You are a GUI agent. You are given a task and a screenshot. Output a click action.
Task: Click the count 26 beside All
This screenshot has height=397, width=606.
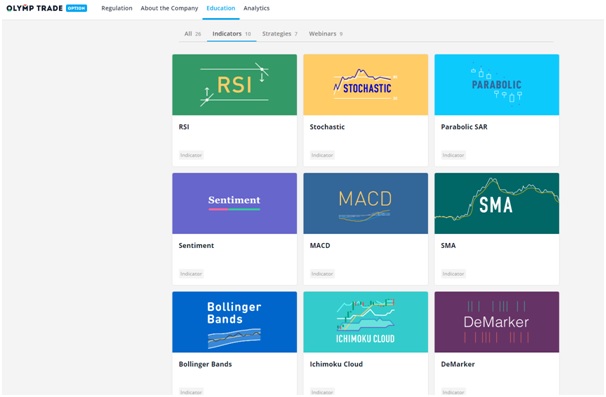tap(198, 34)
